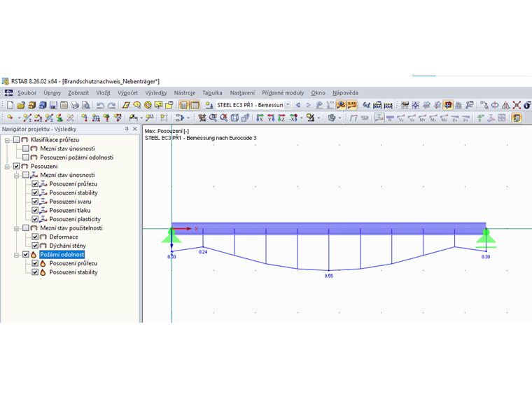Open dropdown arrow beside the display-mode cube icon

339,118
